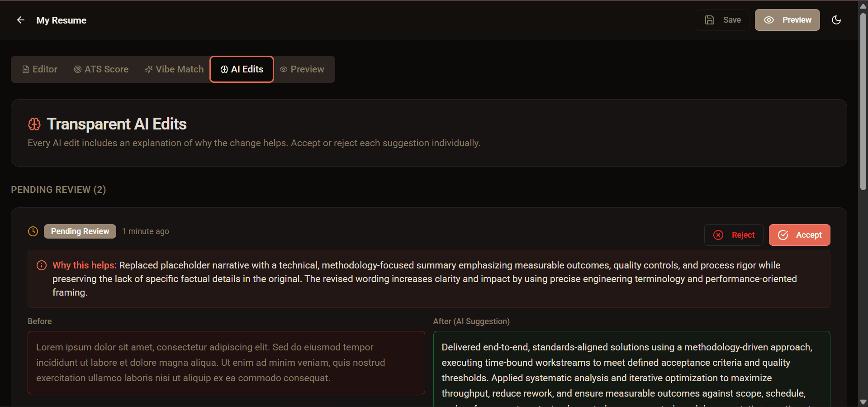Screen dimensions: 868x407
Task: Click the After AI Suggestion text box
Action: (x=631, y=369)
